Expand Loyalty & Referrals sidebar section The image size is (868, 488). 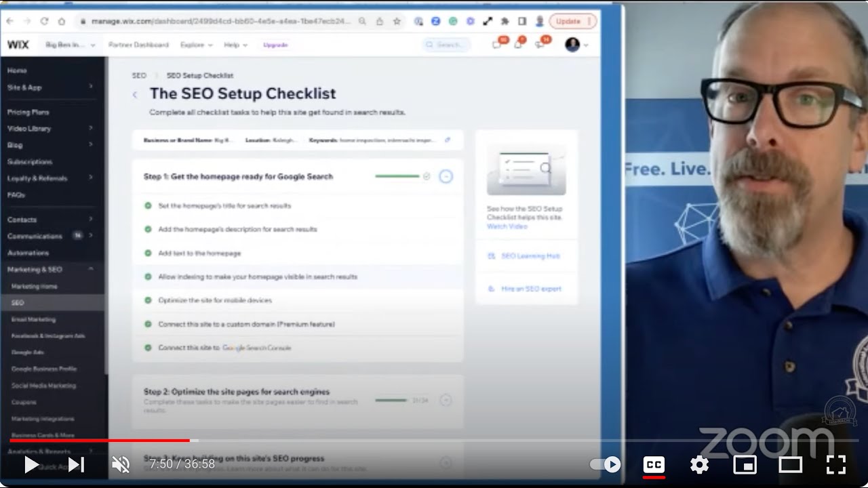pos(91,178)
